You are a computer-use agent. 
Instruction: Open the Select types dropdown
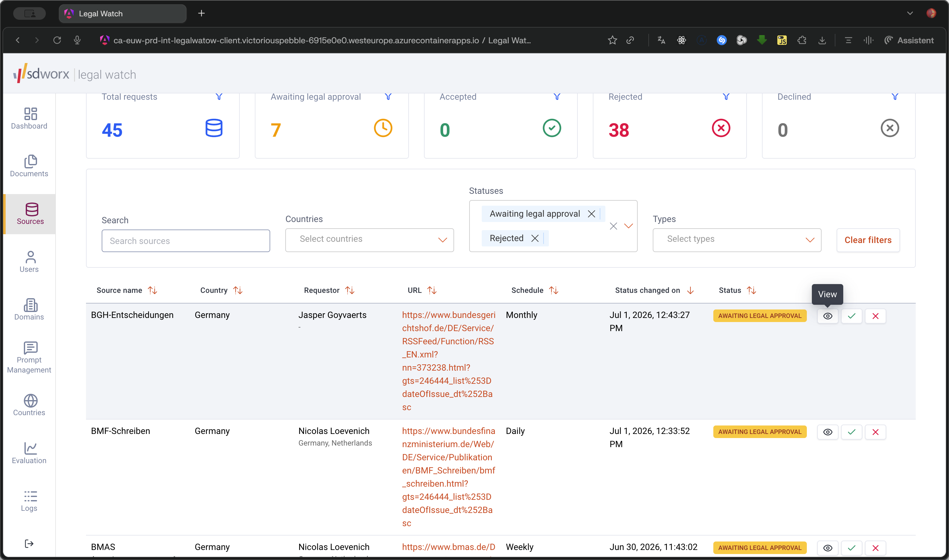point(737,240)
